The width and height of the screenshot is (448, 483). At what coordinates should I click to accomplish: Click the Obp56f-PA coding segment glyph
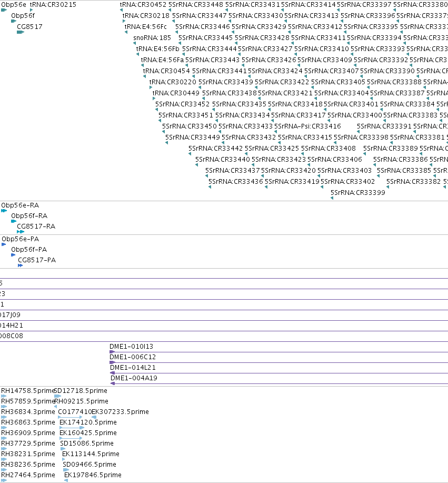(13, 255)
